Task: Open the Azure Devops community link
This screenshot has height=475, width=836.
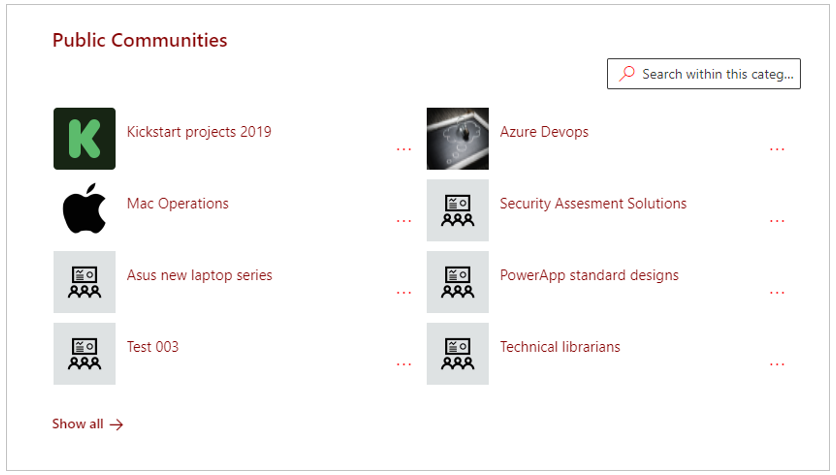Action: click(x=544, y=132)
